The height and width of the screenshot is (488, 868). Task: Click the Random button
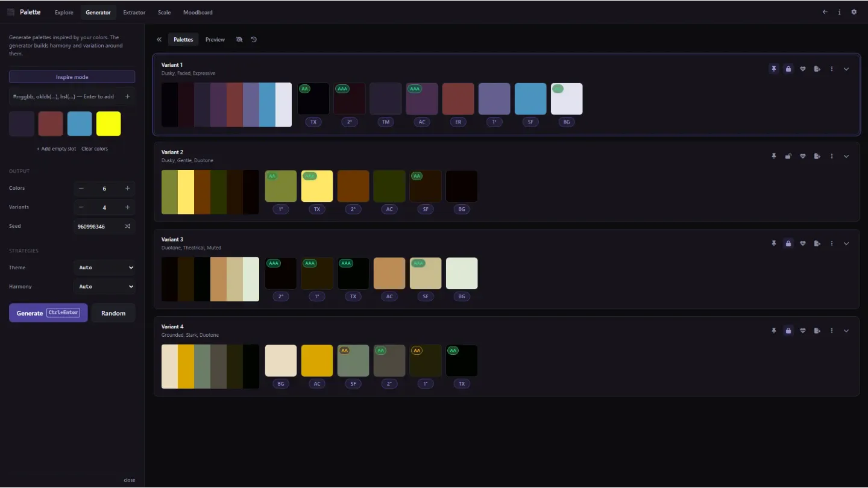coord(113,313)
